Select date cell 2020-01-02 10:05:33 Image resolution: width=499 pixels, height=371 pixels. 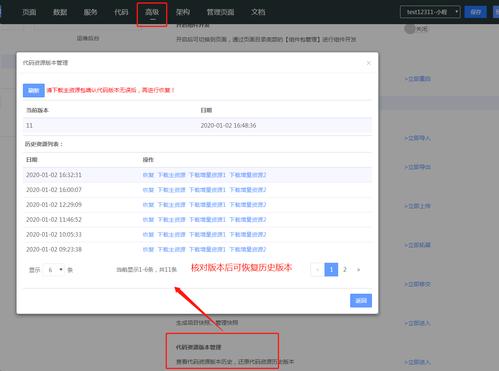[x=54, y=235]
